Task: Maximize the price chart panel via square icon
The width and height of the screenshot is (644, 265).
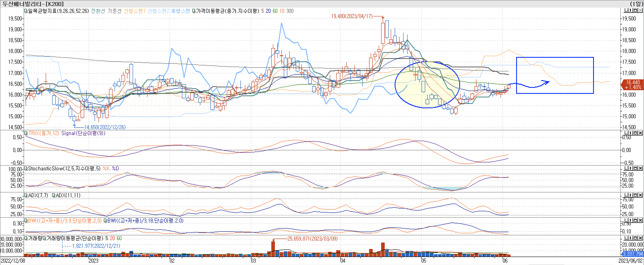Action: pyautogui.click(x=636, y=10)
